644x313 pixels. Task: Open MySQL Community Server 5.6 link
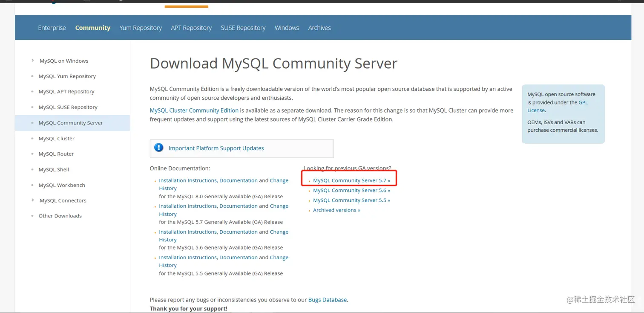click(x=352, y=190)
